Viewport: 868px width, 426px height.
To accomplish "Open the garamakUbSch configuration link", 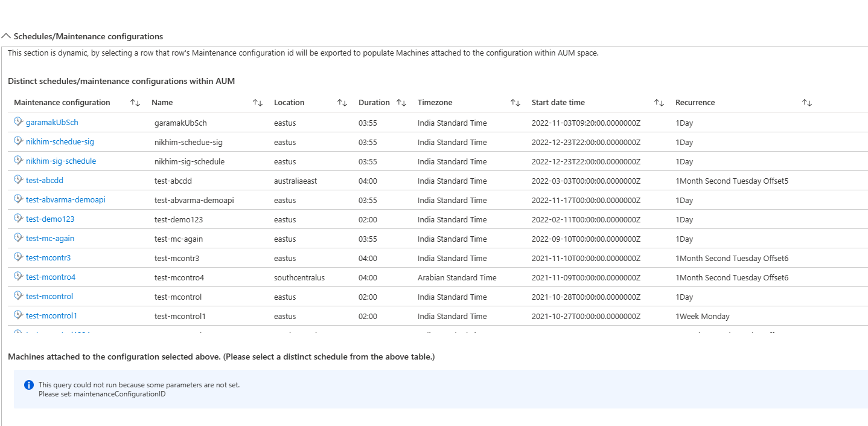I will click(51, 122).
